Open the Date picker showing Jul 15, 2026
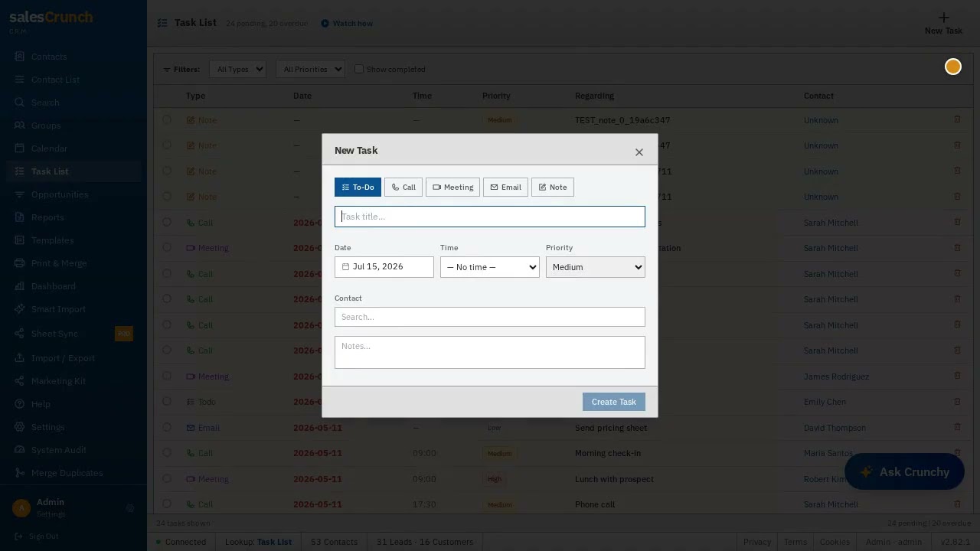Viewport: 980px width, 551px height. [384, 266]
